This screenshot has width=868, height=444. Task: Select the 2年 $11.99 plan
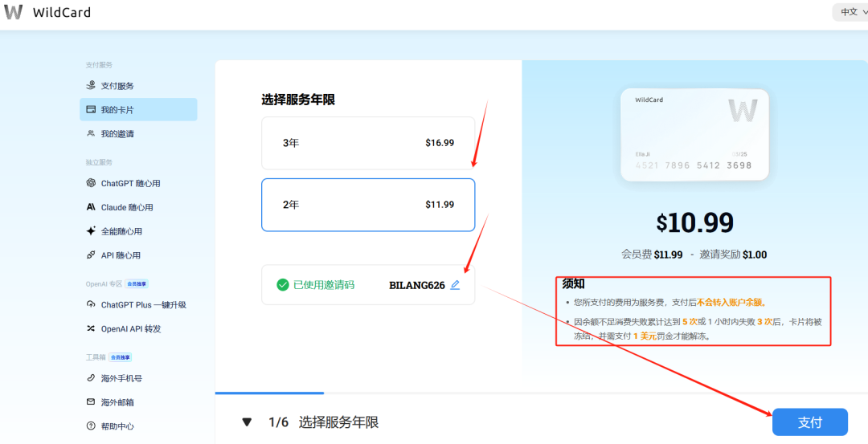[368, 205]
